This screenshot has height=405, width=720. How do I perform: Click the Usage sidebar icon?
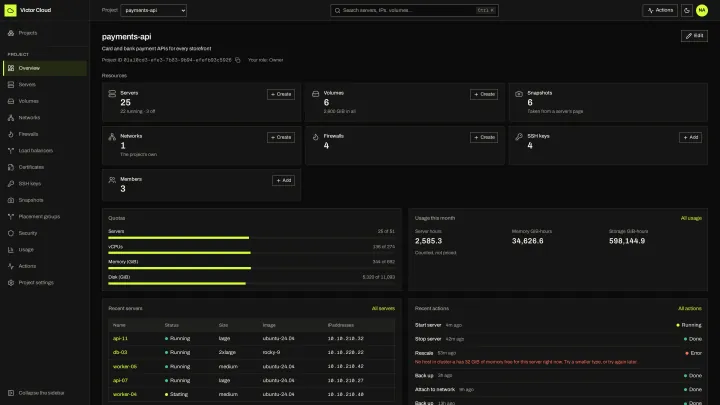pos(11,249)
